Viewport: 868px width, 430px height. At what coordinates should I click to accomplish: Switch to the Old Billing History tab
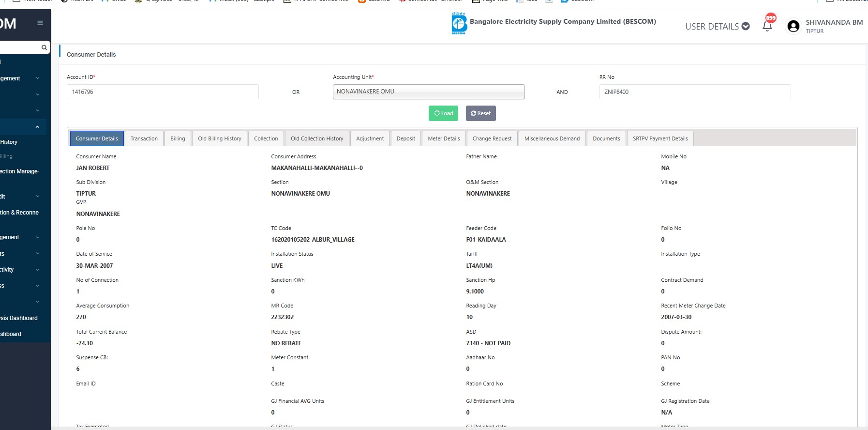click(220, 138)
